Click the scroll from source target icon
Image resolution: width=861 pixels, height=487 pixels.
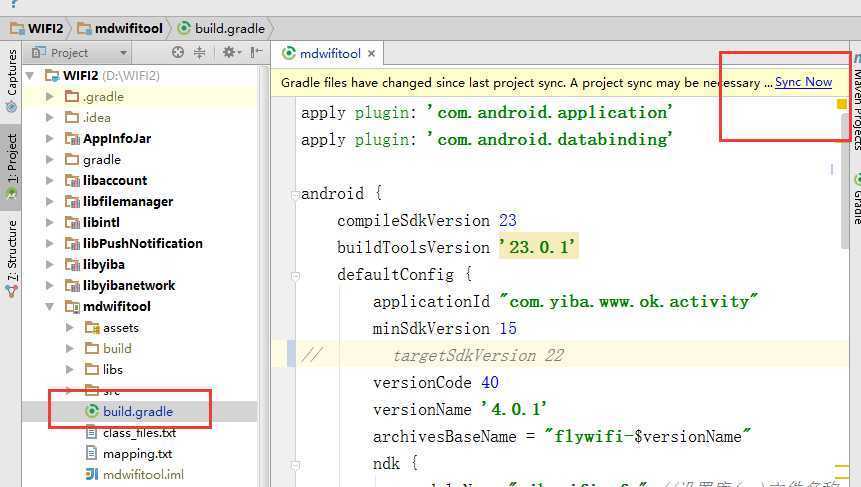(177, 52)
